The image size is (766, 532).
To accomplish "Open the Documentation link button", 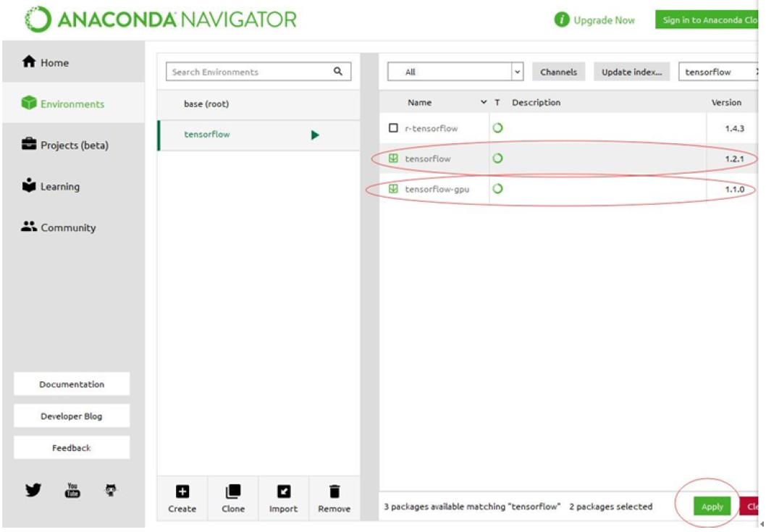I will click(72, 384).
